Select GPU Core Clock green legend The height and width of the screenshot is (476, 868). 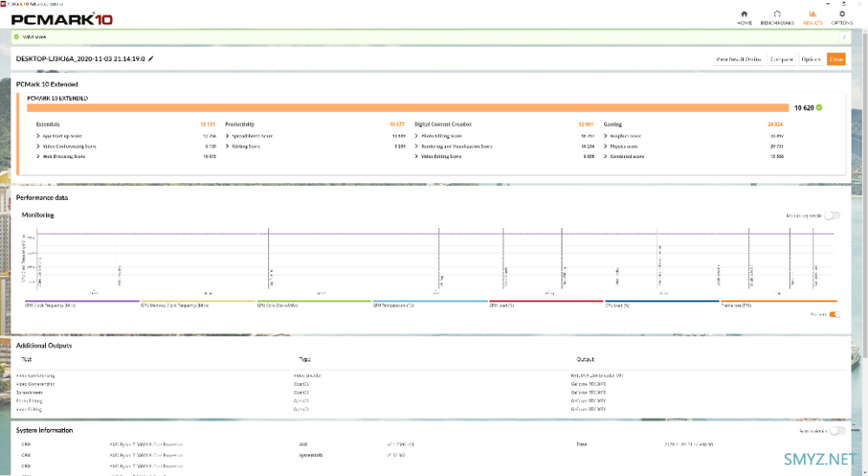point(314,304)
